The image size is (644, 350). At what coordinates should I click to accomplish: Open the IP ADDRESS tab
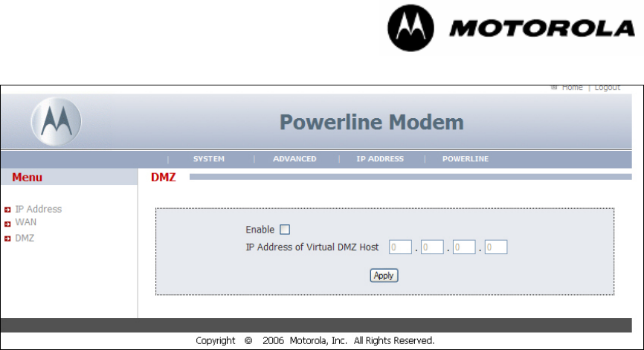[380, 159]
